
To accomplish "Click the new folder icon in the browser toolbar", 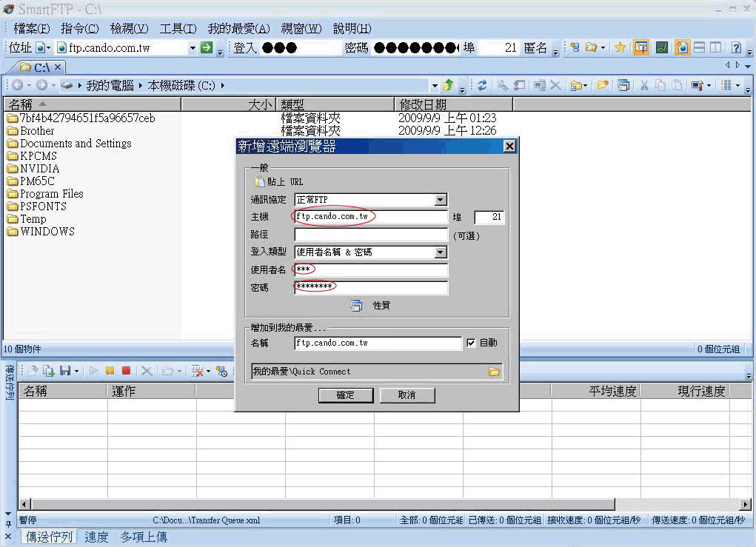I will tap(602, 85).
